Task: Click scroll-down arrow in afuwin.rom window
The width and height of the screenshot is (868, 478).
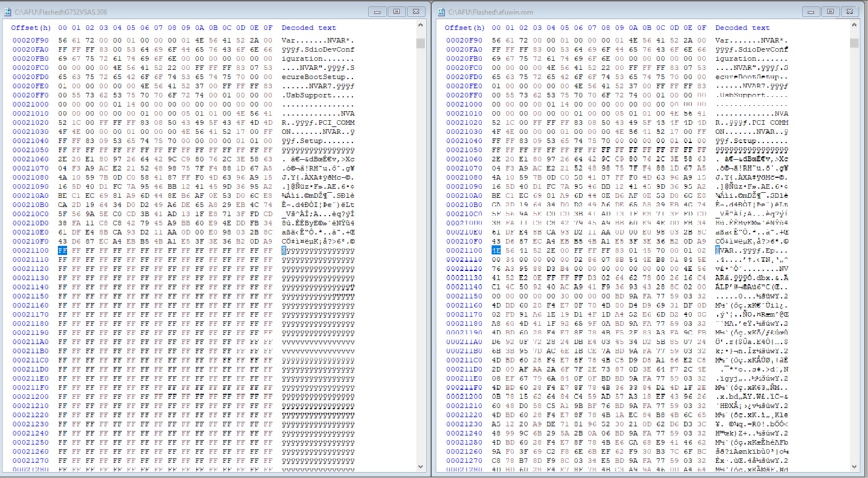Action: coord(854,467)
